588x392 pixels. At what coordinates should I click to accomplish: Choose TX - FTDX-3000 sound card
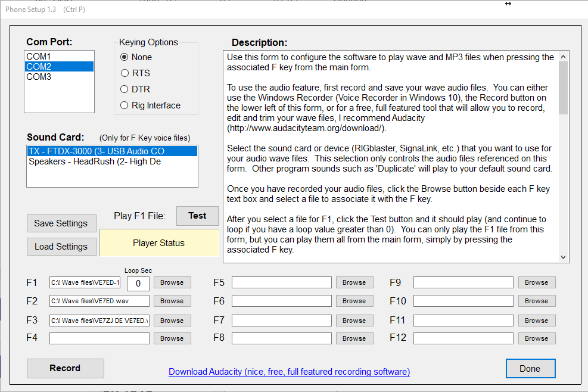(x=96, y=151)
